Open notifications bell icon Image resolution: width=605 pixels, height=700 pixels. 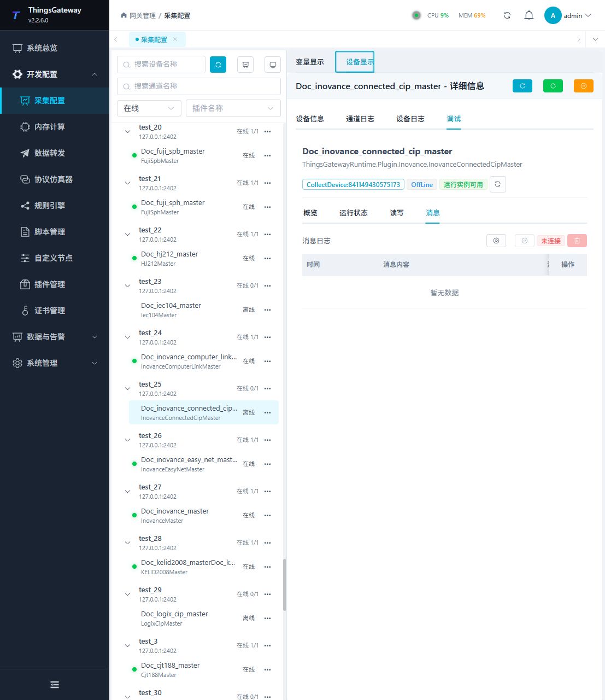point(529,15)
